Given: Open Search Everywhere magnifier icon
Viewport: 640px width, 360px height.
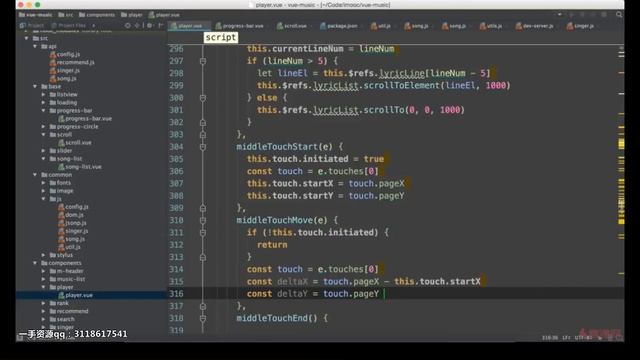Looking at the screenshot, I should [x=619, y=15].
